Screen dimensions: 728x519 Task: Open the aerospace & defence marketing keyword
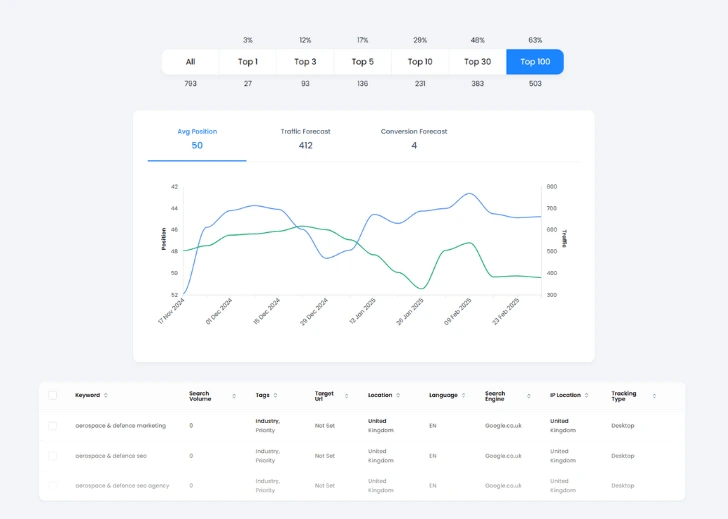pos(120,426)
